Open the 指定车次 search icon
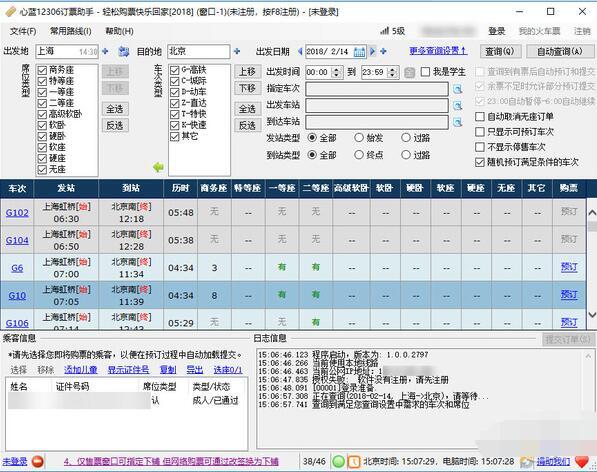The height and width of the screenshot is (472, 597). pos(457,89)
